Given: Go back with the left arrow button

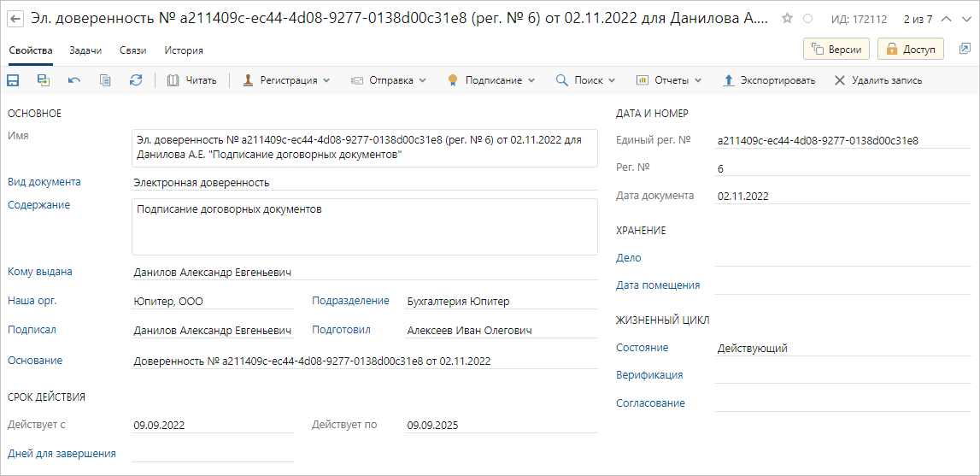Looking at the screenshot, I should tap(17, 19).
